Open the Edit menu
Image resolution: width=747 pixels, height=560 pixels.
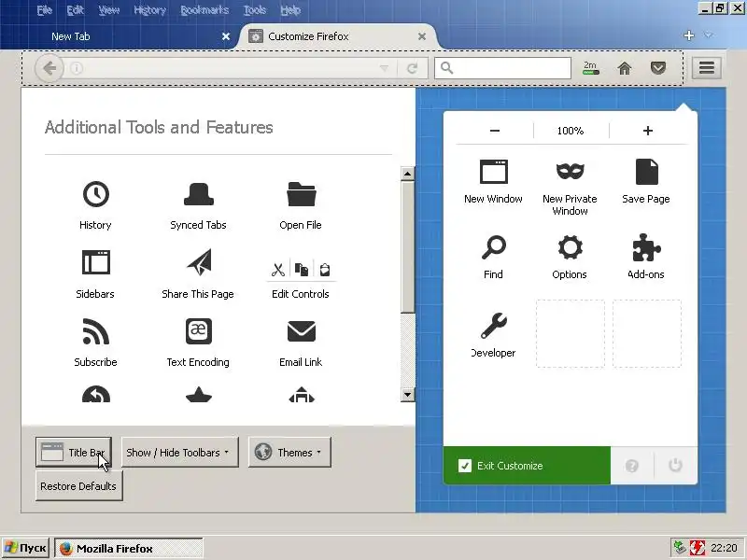coord(76,10)
